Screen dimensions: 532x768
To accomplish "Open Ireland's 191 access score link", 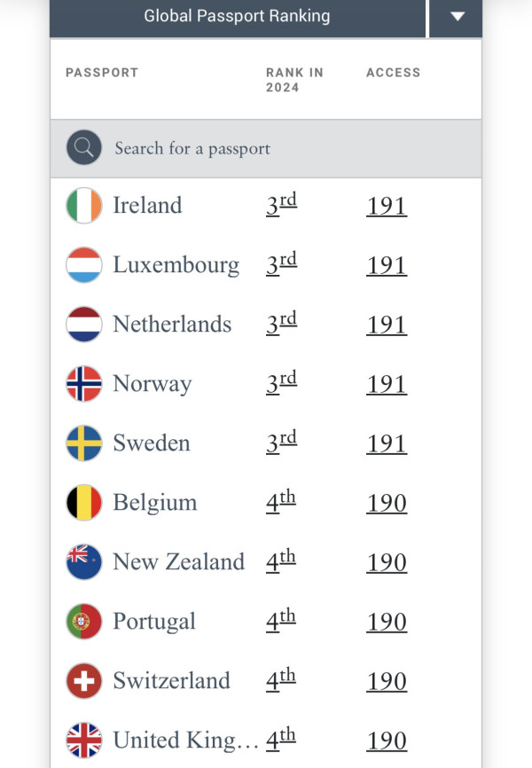I will tap(386, 206).
